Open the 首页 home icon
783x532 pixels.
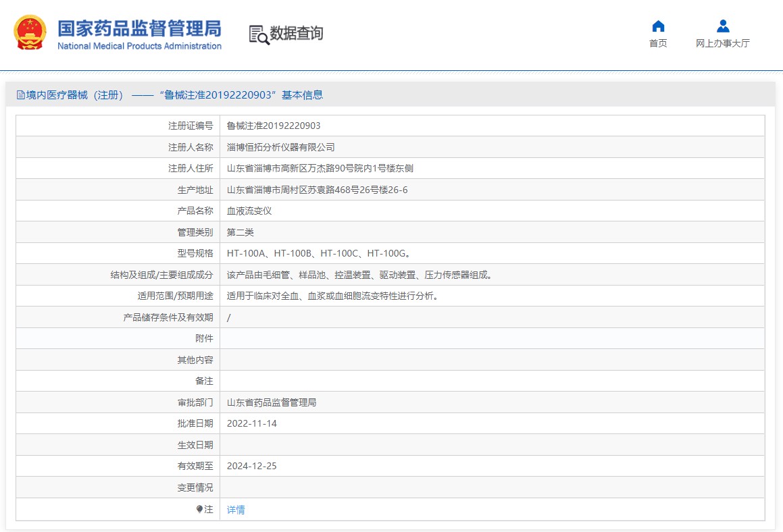[658, 26]
